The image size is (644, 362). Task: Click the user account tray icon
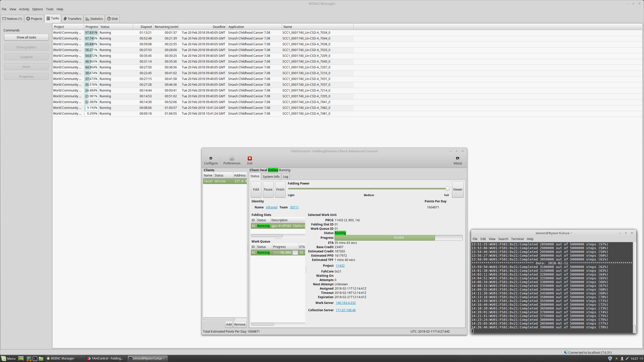[x=622, y=358]
